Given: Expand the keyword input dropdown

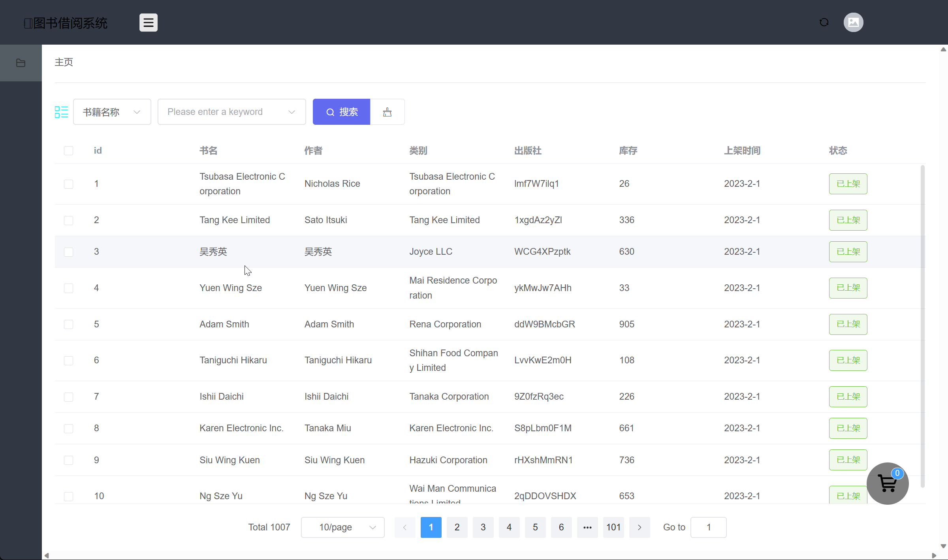Looking at the screenshot, I should pos(232,112).
